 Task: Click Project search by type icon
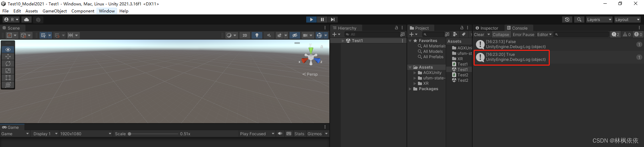455,34
